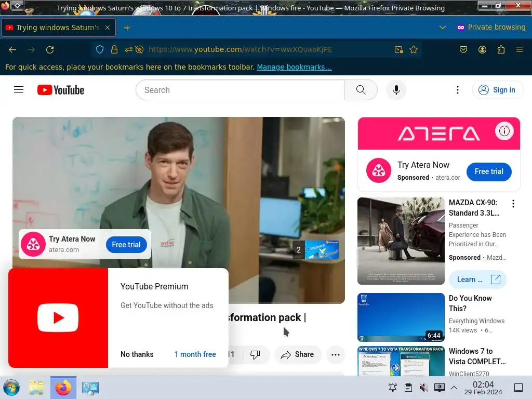
Task: Go back using the browser back arrow
Action: tap(12, 50)
